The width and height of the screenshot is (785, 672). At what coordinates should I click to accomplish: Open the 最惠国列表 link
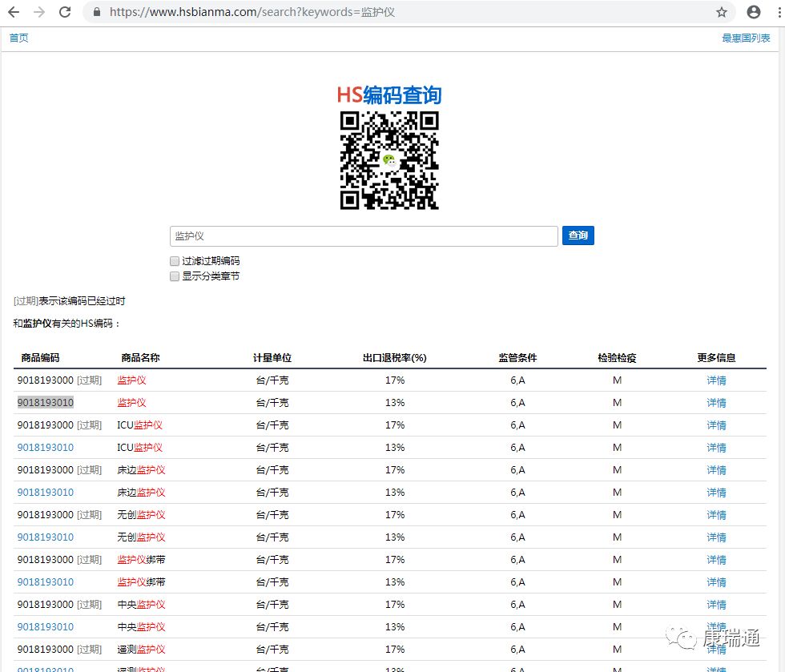tap(746, 38)
